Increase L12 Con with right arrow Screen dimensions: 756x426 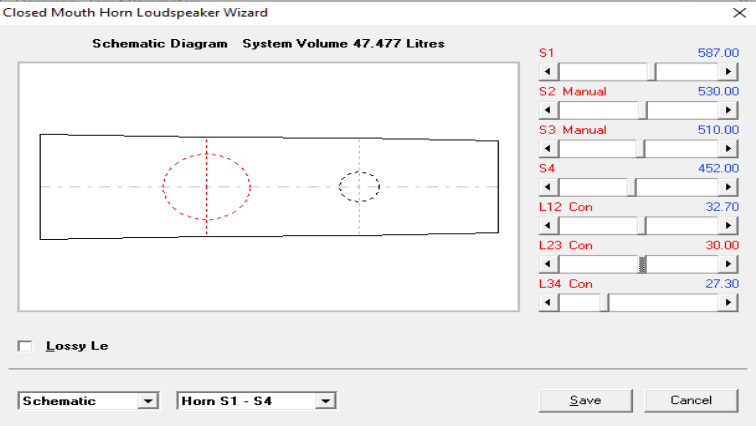coord(728,226)
